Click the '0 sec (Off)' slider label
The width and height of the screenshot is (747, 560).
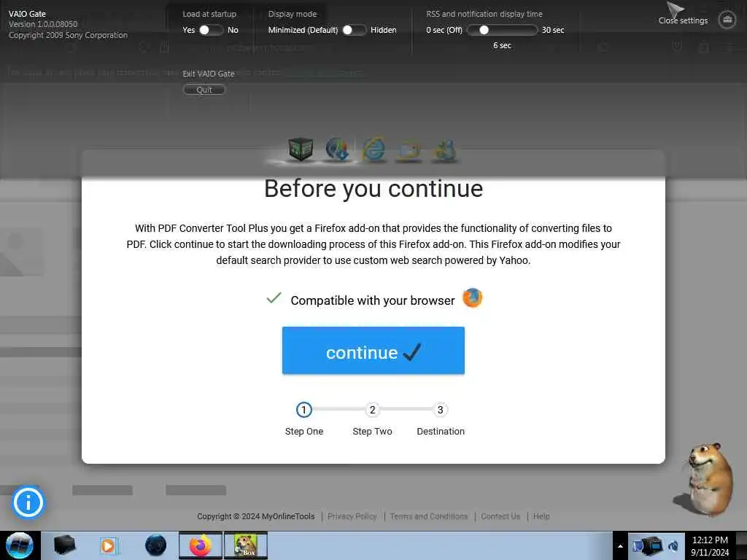click(x=444, y=30)
